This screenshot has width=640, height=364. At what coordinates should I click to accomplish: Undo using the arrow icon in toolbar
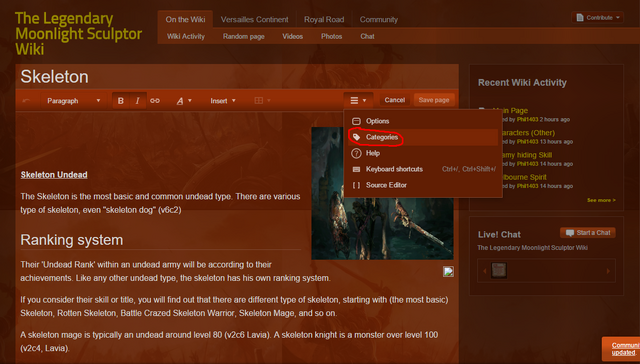(x=27, y=101)
